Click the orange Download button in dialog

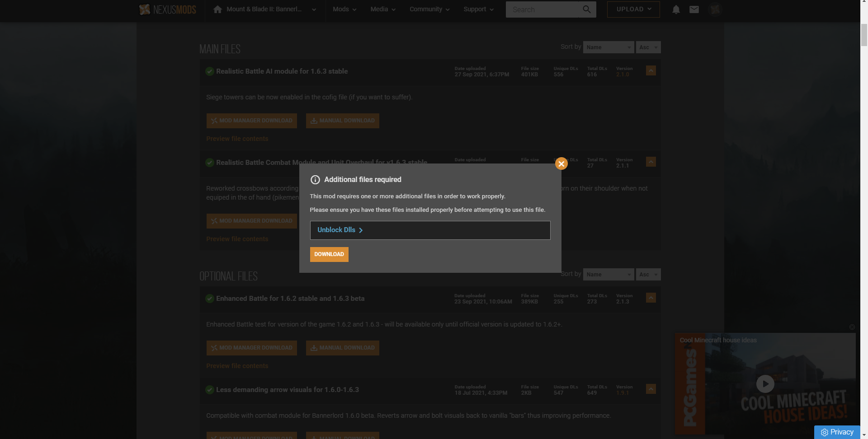329,254
